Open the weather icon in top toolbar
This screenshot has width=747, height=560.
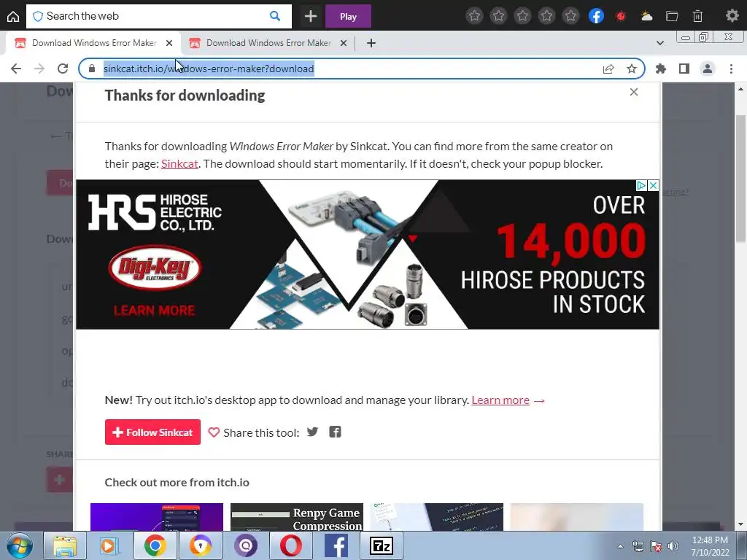646,16
